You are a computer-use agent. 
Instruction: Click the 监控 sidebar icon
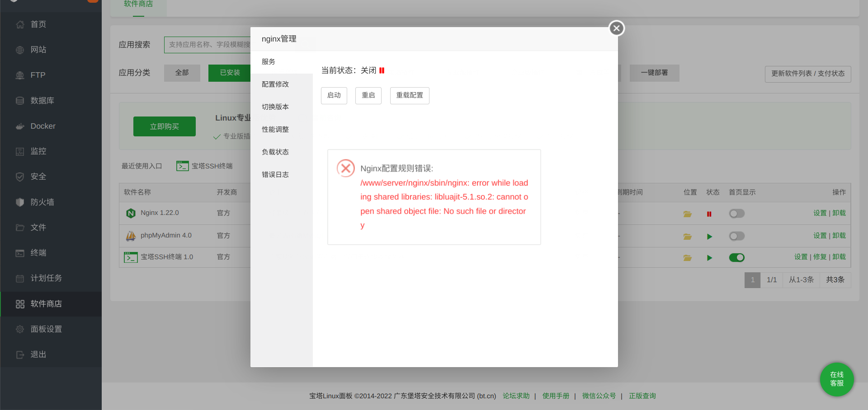tap(20, 151)
